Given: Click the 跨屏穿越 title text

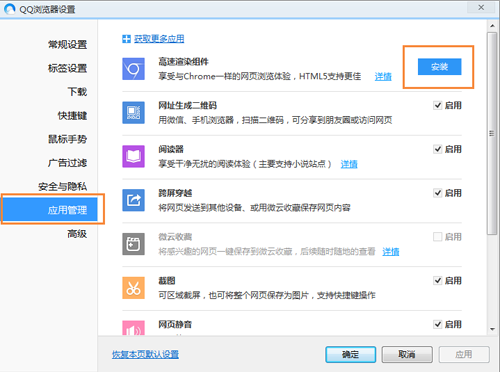Looking at the screenshot, I should 175,193.
